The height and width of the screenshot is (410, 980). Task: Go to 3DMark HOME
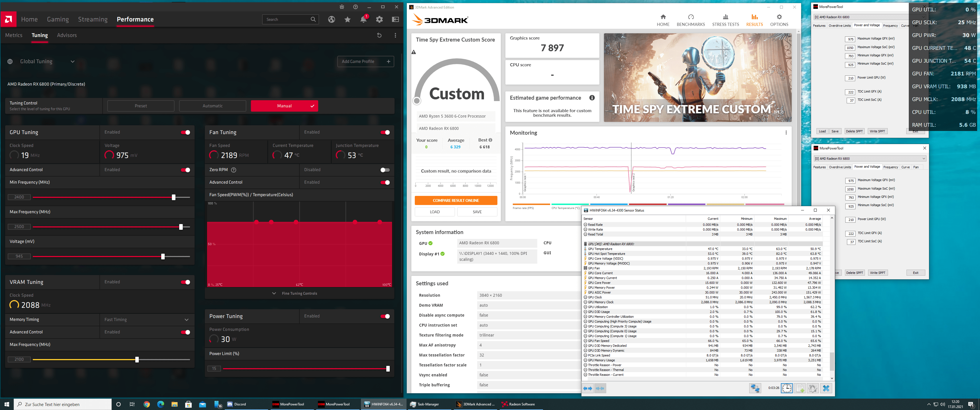click(663, 20)
